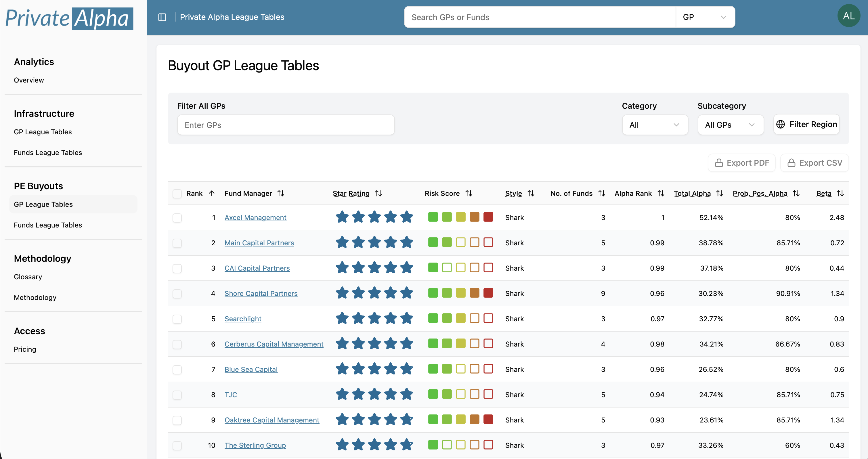Image resolution: width=868 pixels, height=459 pixels.
Task: Open the Glossary sidebar item
Action: point(28,277)
